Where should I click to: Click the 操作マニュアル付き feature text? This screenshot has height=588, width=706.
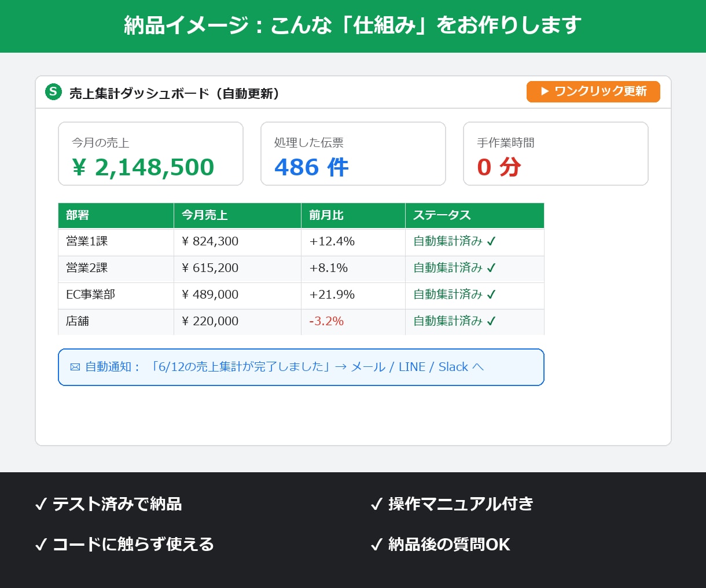pos(461,504)
